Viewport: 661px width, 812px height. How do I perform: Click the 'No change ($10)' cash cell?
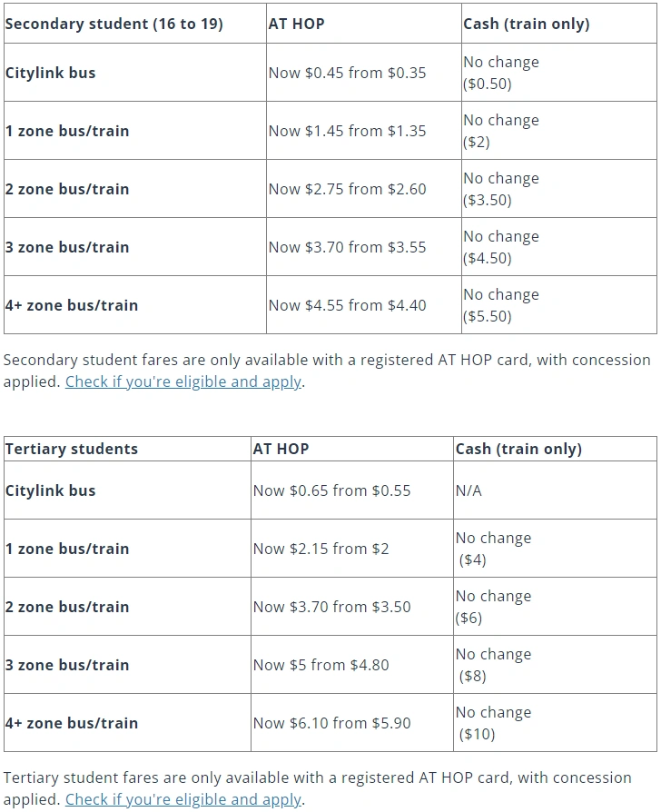493,723
